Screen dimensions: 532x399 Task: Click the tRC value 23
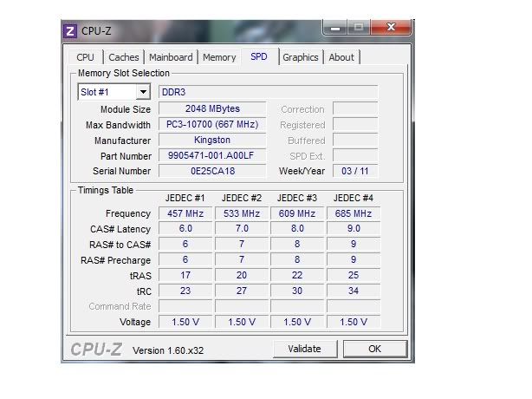185,291
